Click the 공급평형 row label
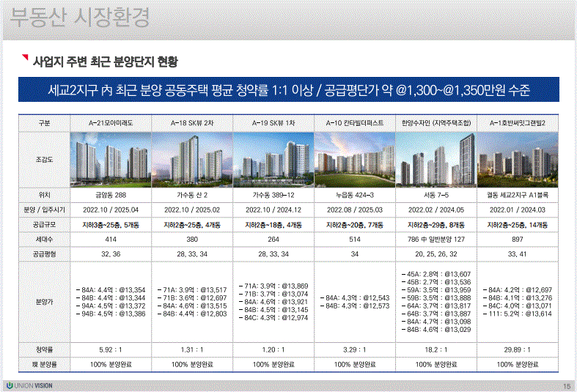 (x=45, y=254)
